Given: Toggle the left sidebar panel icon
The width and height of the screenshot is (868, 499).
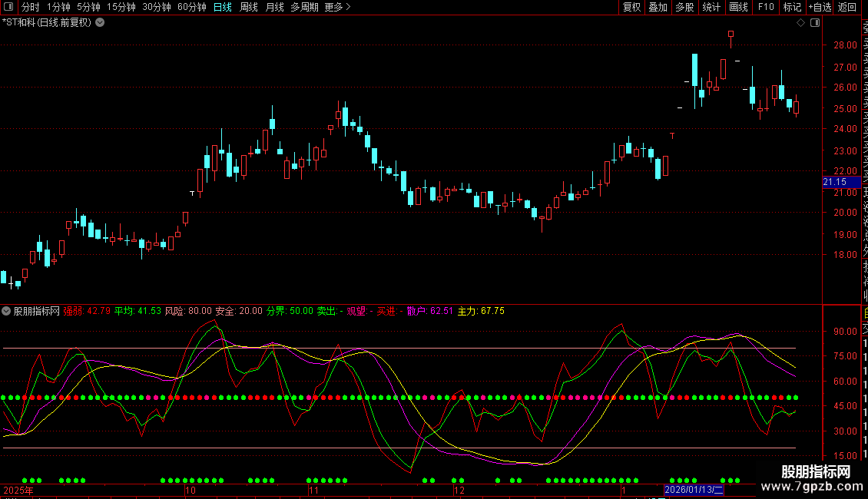Looking at the screenshot, I should pyautogui.click(x=7, y=8).
